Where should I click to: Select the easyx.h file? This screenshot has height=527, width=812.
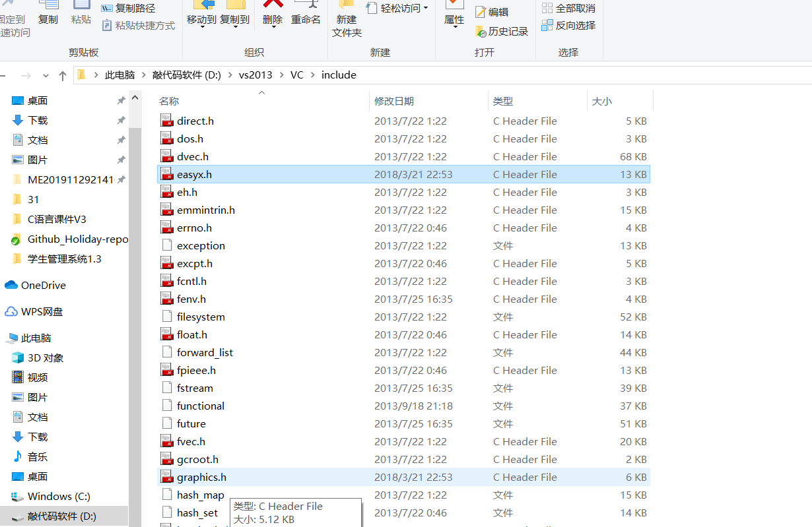coord(403,174)
